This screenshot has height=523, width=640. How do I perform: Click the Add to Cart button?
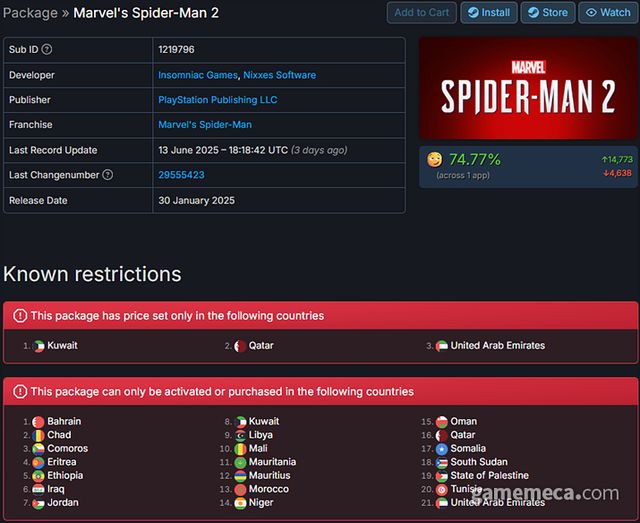click(x=422, y=13)
